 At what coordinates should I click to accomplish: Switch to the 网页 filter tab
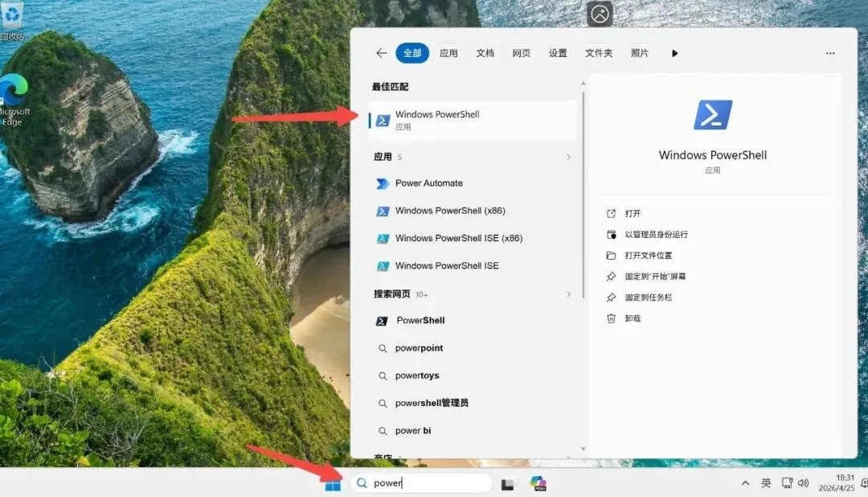coord(521,53)
